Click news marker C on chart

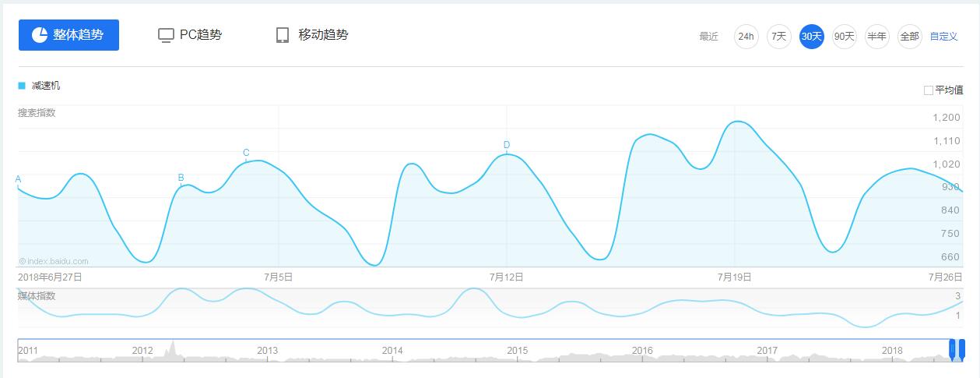tap(246, 153)
